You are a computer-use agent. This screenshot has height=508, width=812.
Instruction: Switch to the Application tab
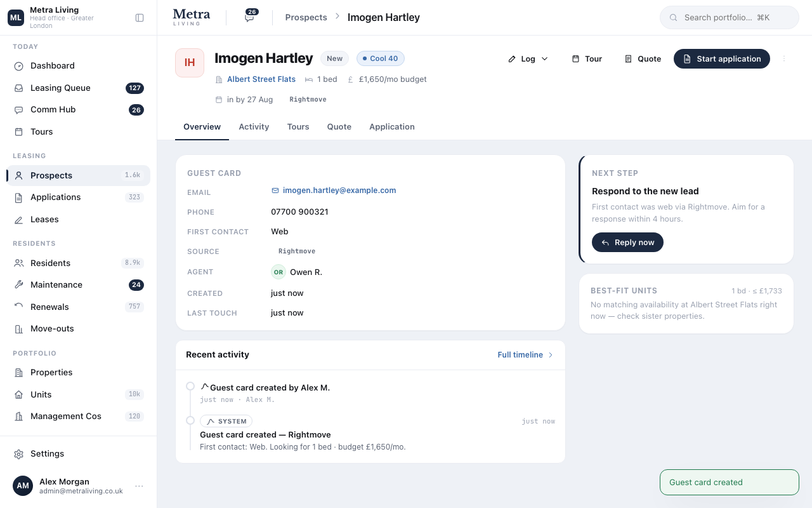pos(392,127)
